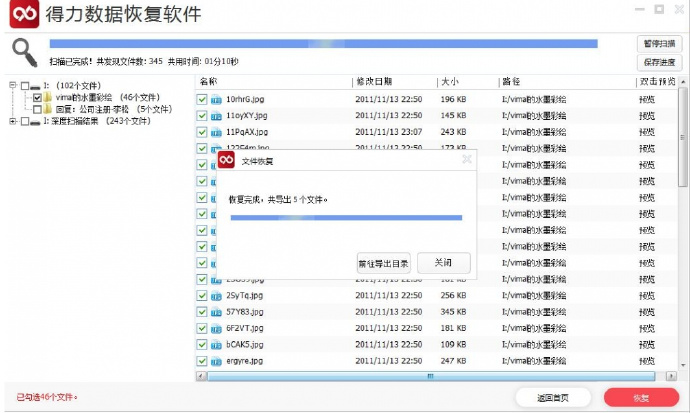The height and width of the screenshot is (413, 690).
Task: Check the I: (102个文件) drive checkbox
Action: [25, 86]
